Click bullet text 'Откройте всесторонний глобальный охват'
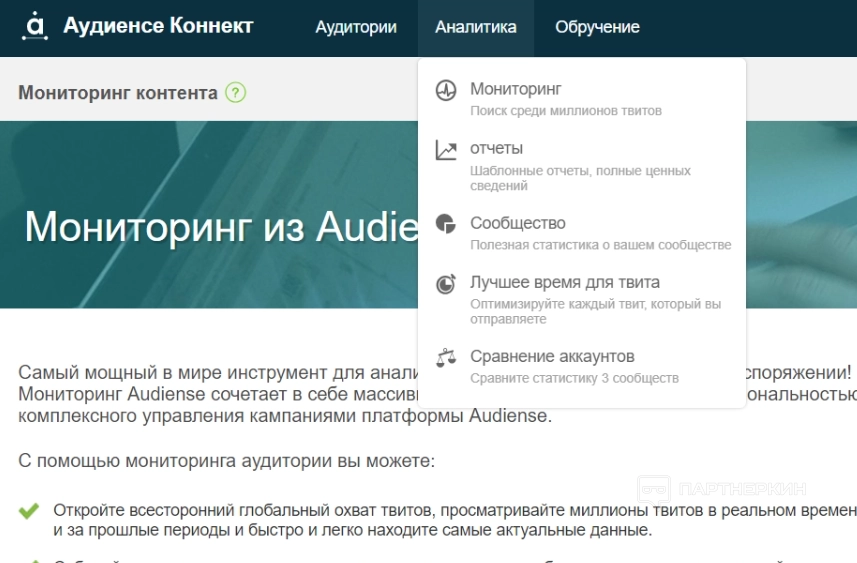Image resolution: width=857 pixels, height=563 pixels. tap(455, 520)
